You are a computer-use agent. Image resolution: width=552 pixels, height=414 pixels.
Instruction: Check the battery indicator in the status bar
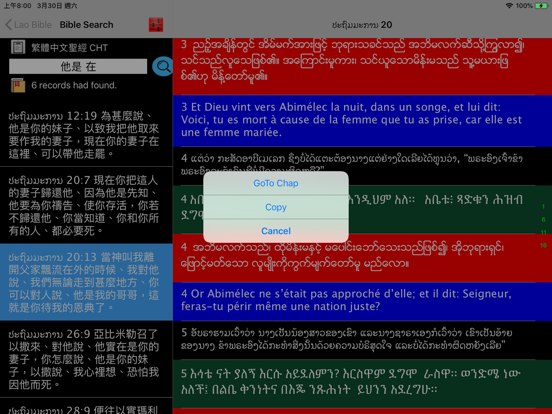tap(541, 6)
